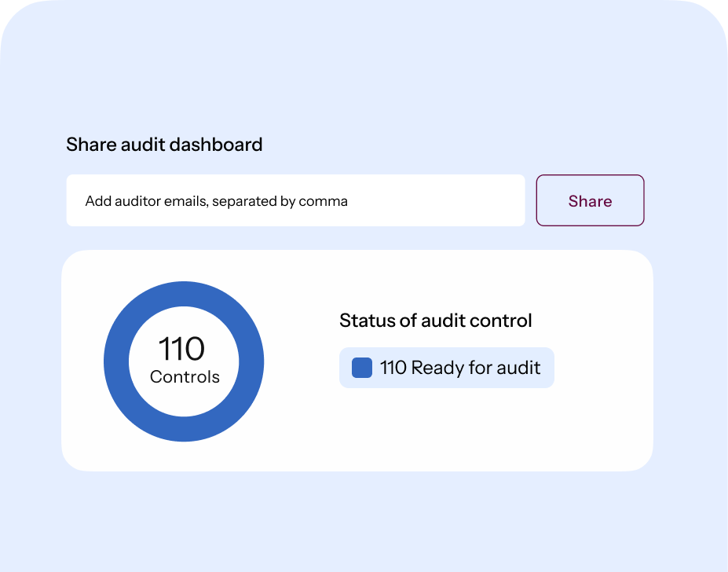Select the Add auditor emails placeholder text
Viewport: 728px width, 572px height.
[x=216, y=200]
